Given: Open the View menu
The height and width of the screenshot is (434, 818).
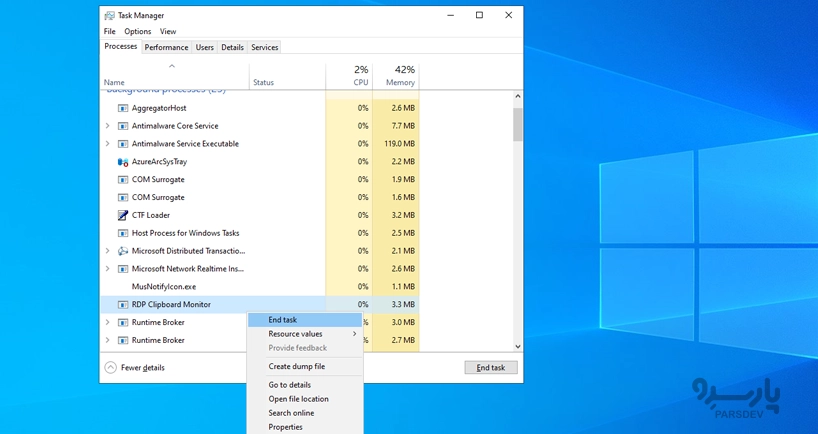Looking at the screenshot, I should 168,31.
